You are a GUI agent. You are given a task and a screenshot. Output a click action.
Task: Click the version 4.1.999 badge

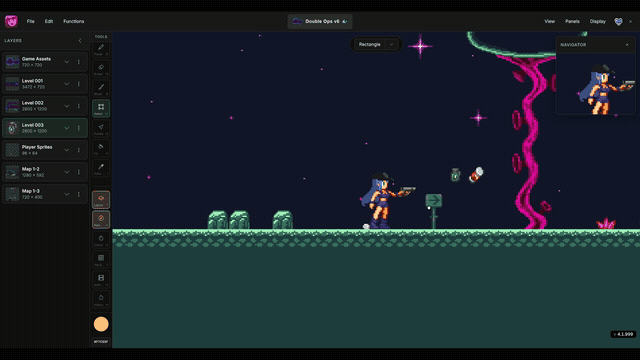623,334
